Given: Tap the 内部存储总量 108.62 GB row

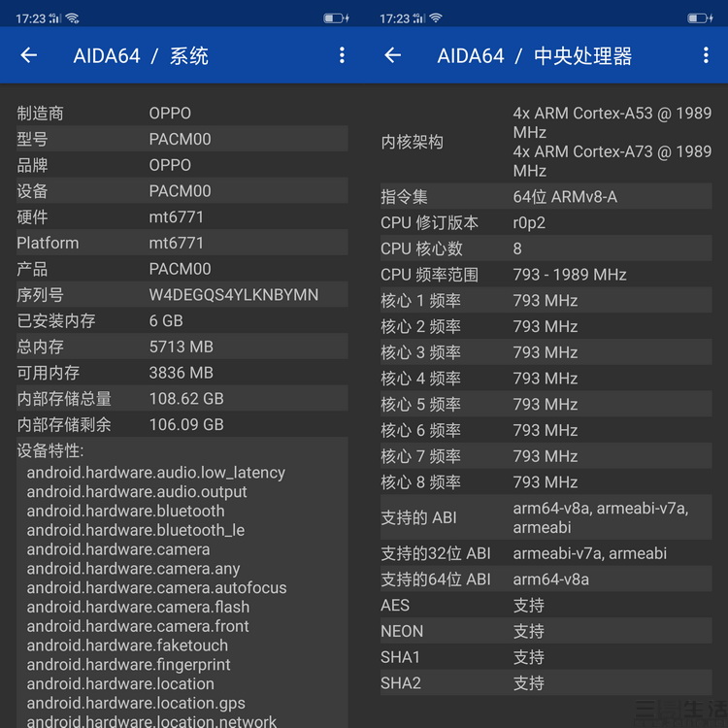Looking at the screenshot, I should (x=182, y=399).
